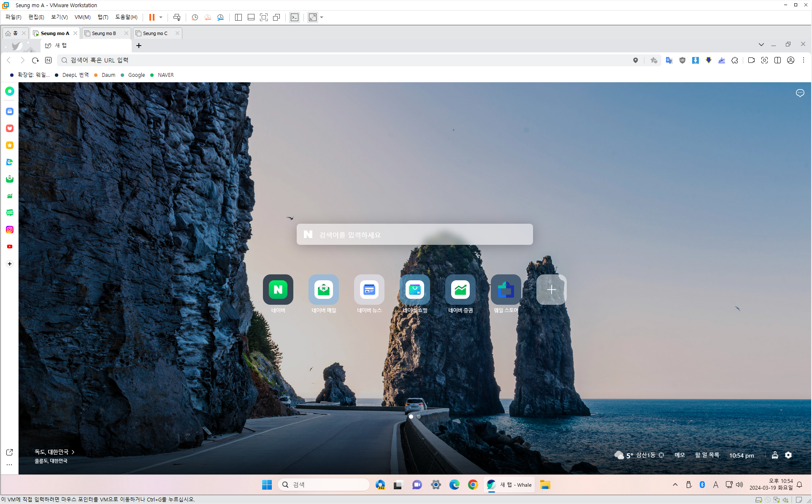Click the VMware full screen icon

coord(264,17)
